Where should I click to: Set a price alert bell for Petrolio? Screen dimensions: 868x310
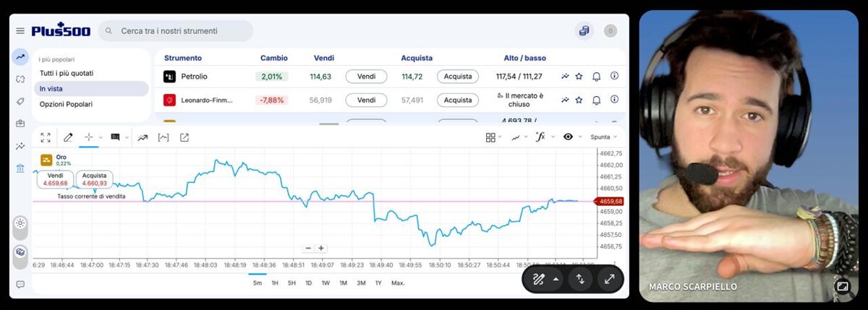coord(597,76)
